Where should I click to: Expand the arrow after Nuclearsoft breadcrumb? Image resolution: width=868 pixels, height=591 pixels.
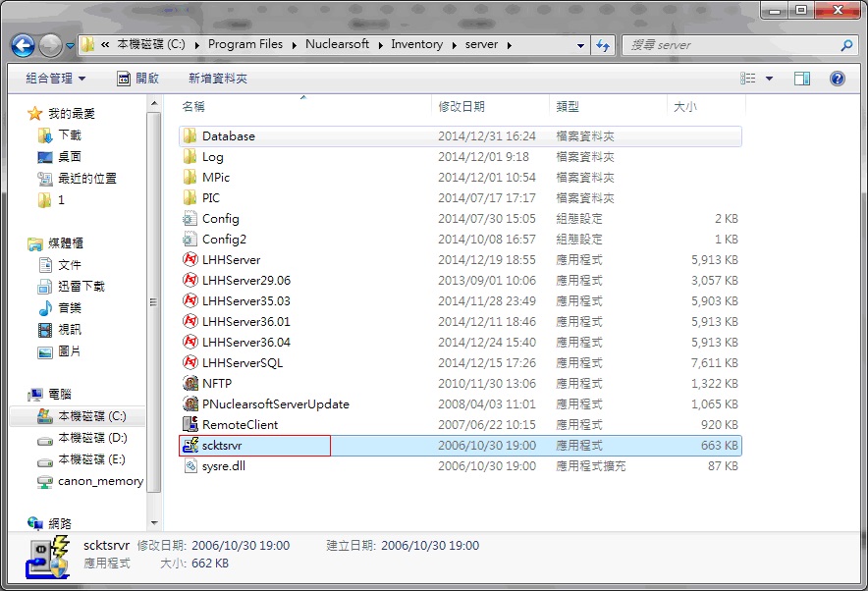pos(380,45)
